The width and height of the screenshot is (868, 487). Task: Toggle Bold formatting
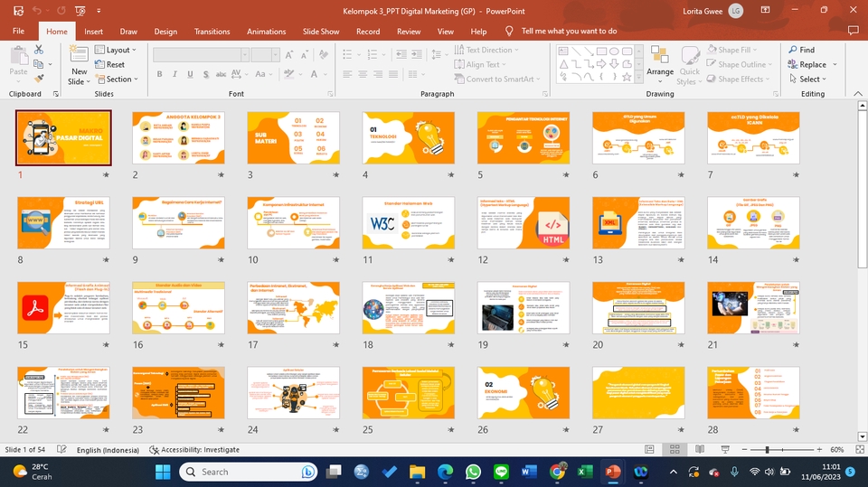[159, 74]
